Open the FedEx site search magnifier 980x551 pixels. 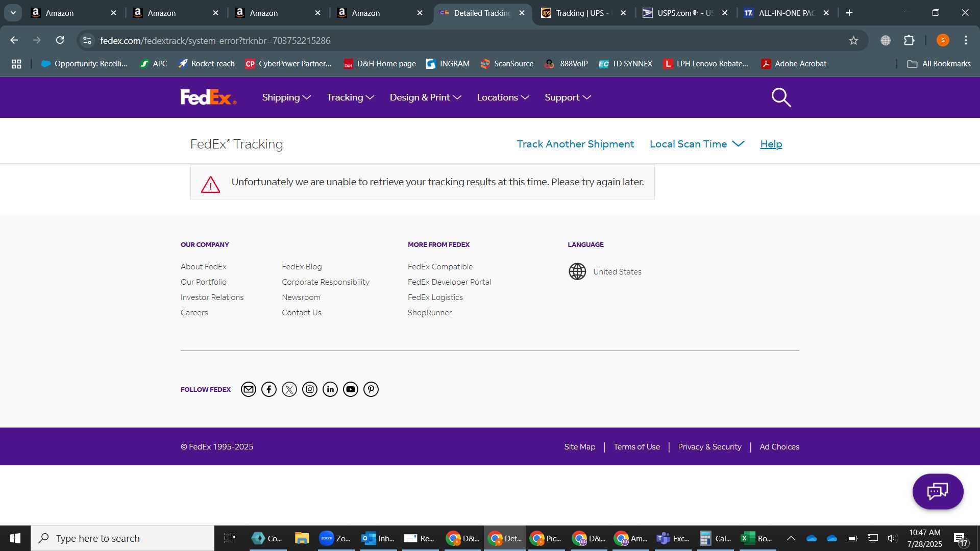(x=781, y=97)
